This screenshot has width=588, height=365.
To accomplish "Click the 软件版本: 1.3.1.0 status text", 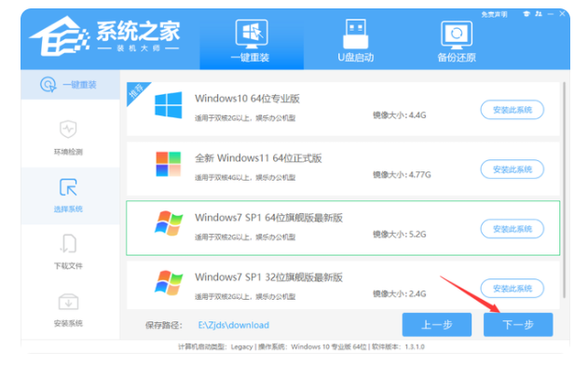I will coord(398,347).
